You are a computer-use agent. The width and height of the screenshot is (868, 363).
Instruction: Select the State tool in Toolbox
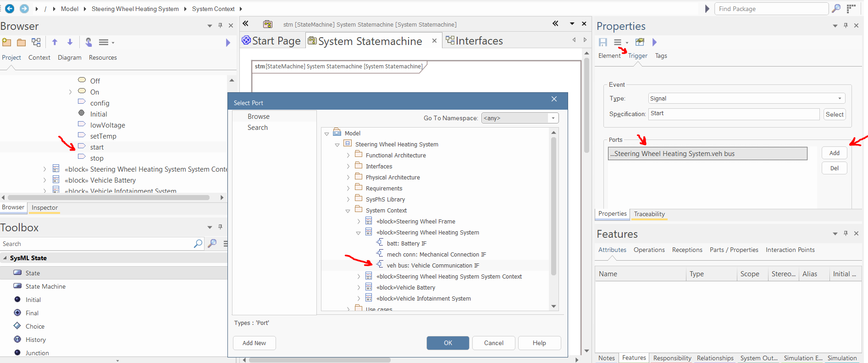pyautogui.click(x=33, y=273)
